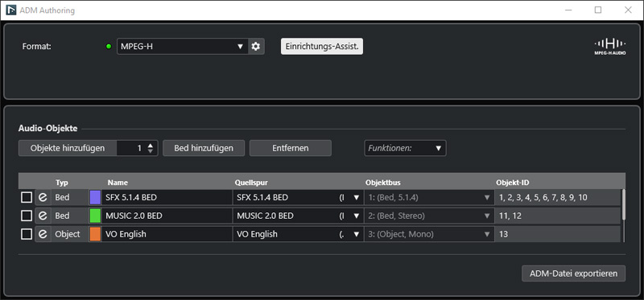Click the Name column header
Screen dimensions: 644x300
pyautogui.click(x=118, y=183)
